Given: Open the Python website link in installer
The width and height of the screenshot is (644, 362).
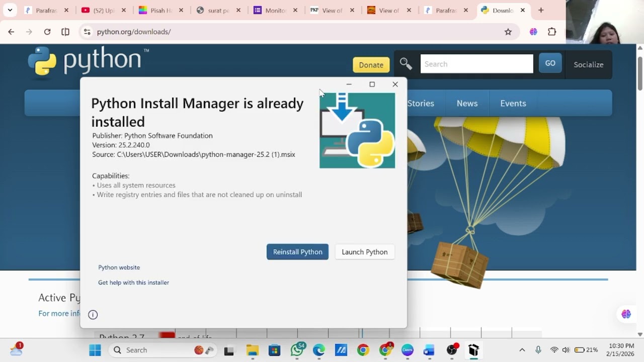Looking at the screenshot, I should [119, 267].
